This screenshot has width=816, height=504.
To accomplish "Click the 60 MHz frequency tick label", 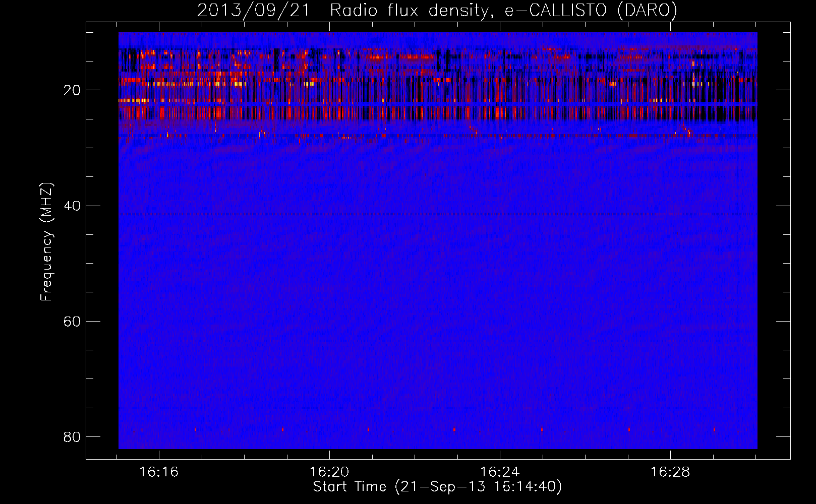I will click(72, 322).
